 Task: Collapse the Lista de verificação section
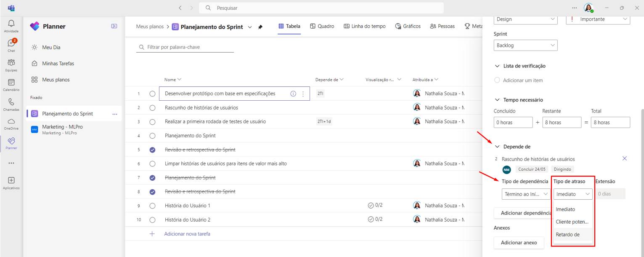point(498,66)
